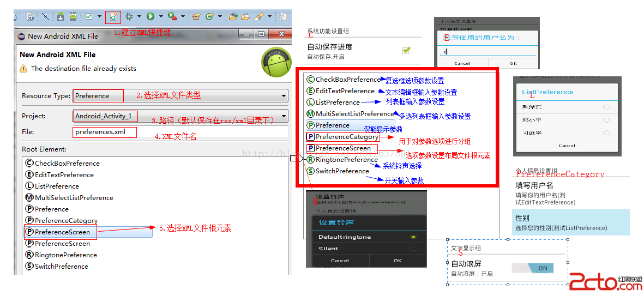Open the highlighted 性别 preference row
This screenshot has height=296, width=644.
(571, 222)
